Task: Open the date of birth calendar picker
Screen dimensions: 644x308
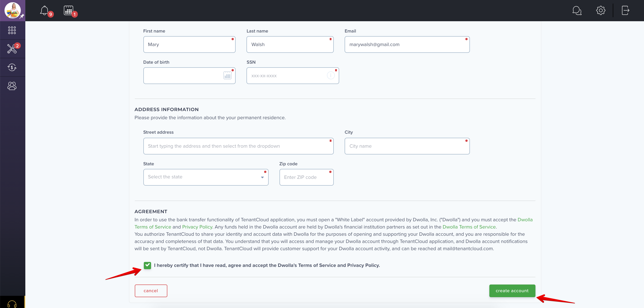Action: pos(227,76)
